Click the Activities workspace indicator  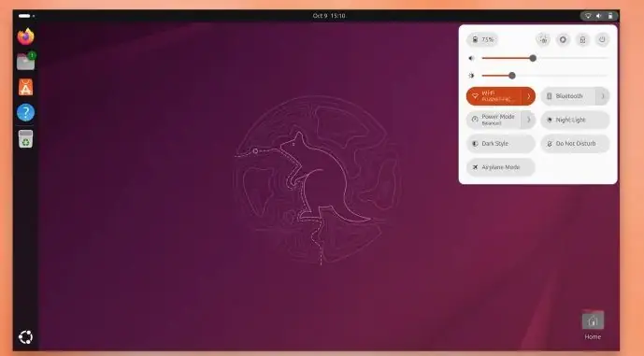27,16
